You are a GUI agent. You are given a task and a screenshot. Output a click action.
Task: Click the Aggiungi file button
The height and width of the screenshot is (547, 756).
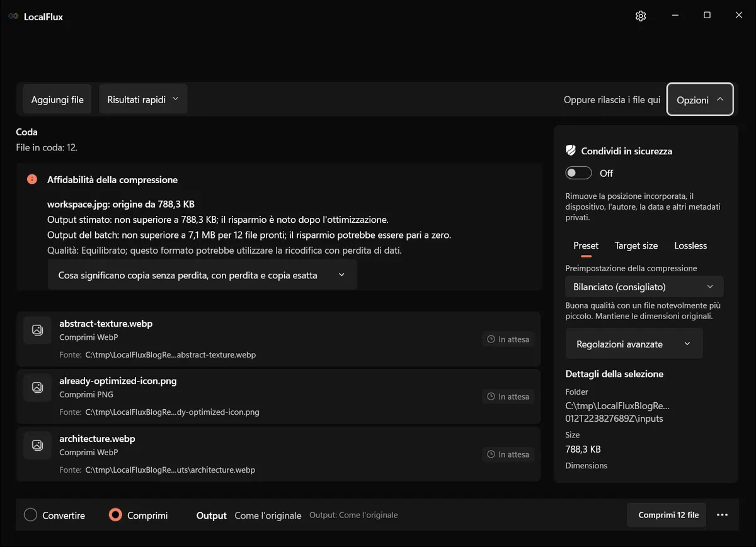click(x=57, y=99)
